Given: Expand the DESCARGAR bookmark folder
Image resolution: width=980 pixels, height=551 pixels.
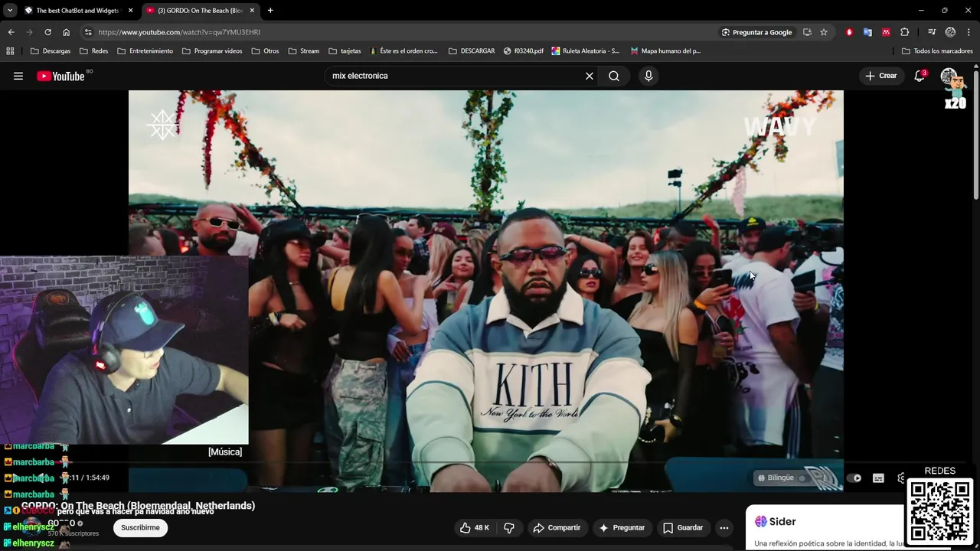Looking at the screenshot, I should (472, 51).
